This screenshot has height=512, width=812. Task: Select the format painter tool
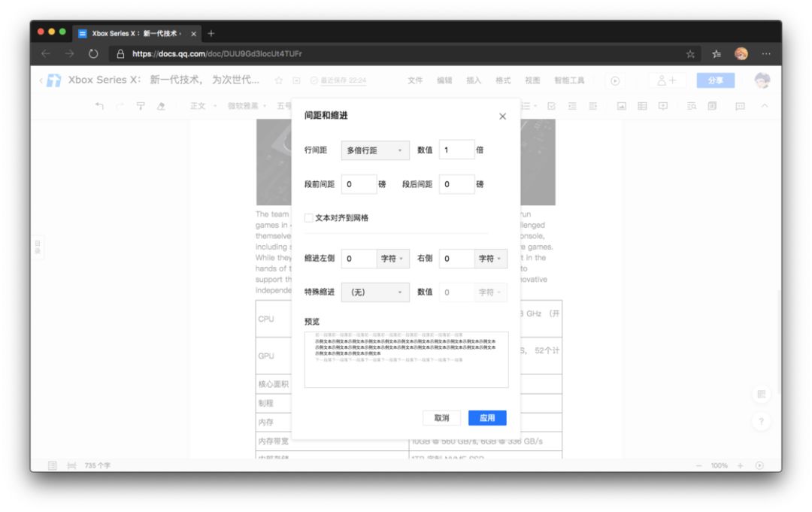(141, 105)
